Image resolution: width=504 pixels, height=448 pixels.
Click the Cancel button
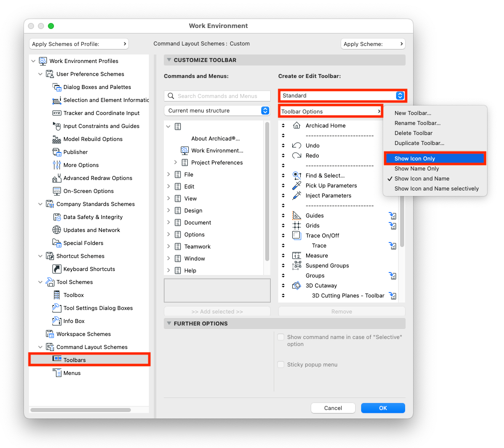pos(333,408)
